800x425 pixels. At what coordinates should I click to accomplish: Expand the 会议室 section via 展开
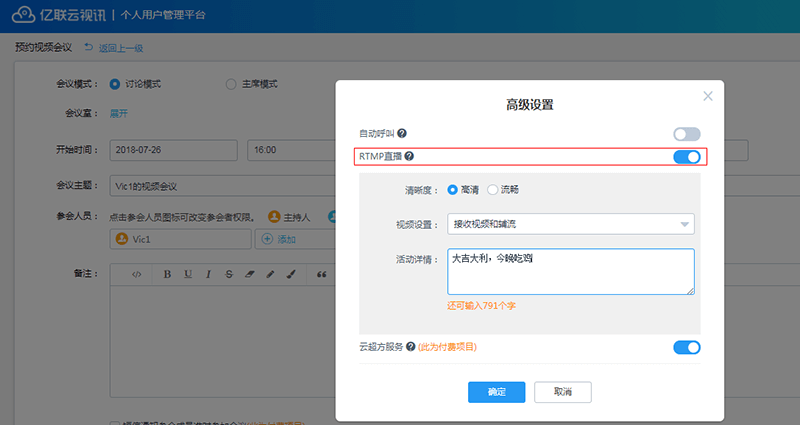119,113
